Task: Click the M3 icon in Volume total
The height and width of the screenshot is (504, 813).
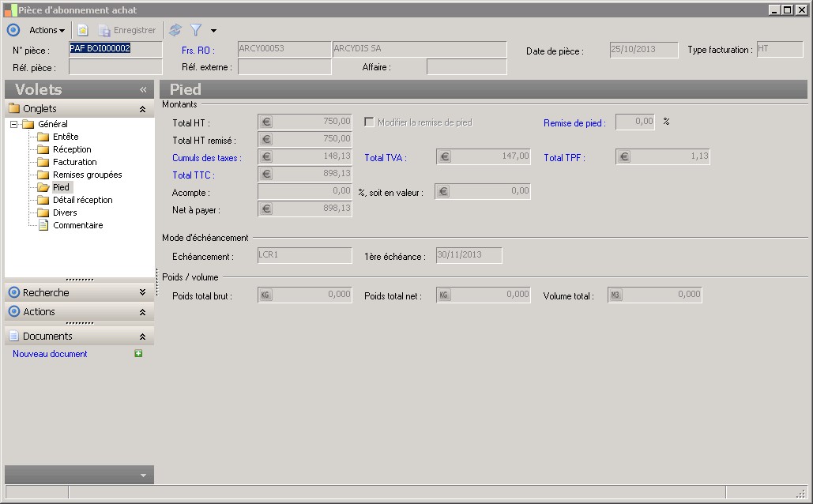Action: point(615,295)
